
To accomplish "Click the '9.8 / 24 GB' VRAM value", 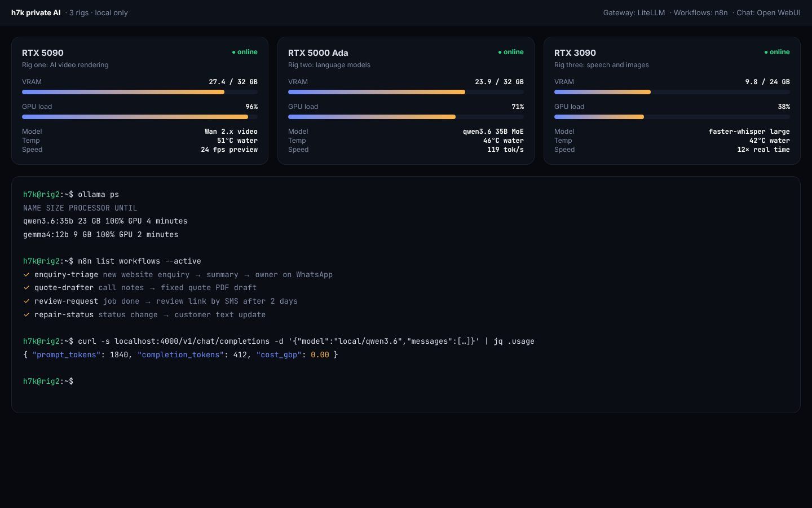I will point(767,82).
